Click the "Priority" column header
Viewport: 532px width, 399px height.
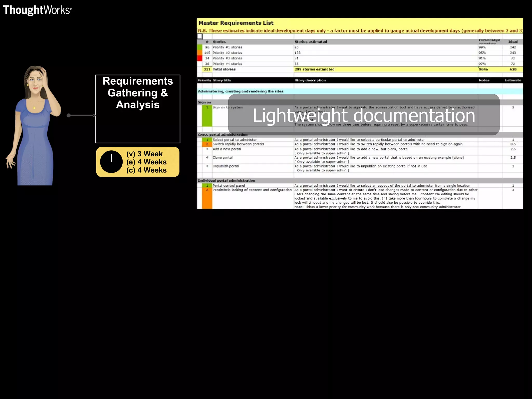204,80
